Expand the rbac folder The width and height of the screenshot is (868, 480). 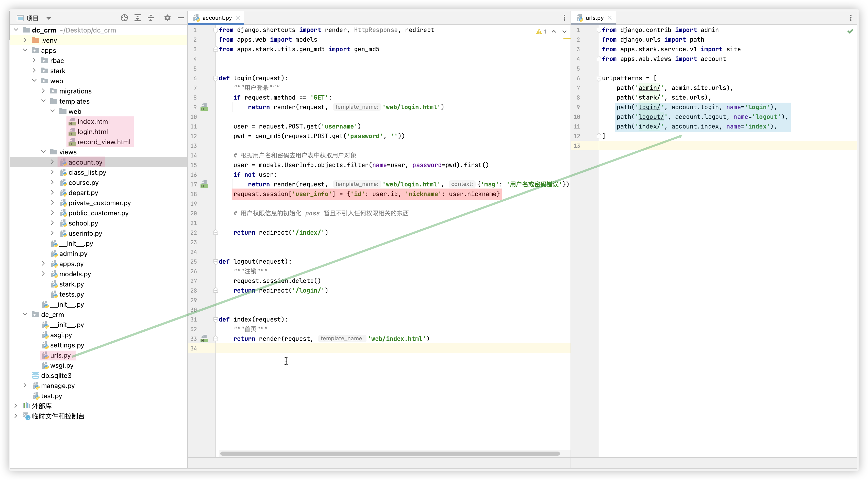(34, 60)
